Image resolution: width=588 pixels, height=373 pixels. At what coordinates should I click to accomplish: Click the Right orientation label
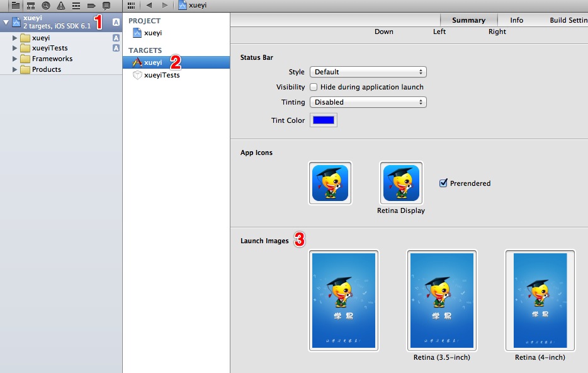click(x=497, y=32)
